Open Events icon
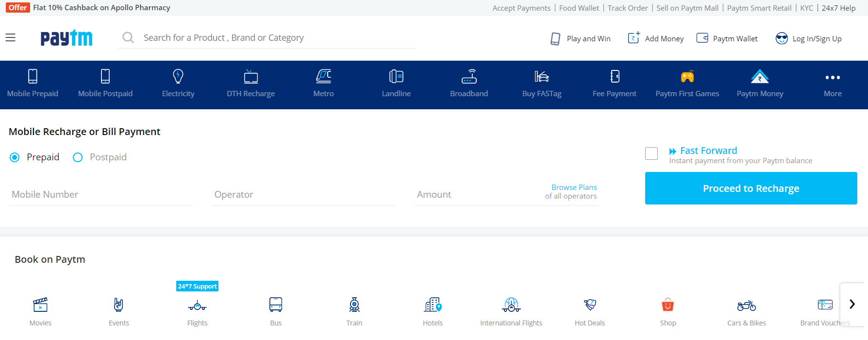Screen dimensions: 868x340 [119, 305]
